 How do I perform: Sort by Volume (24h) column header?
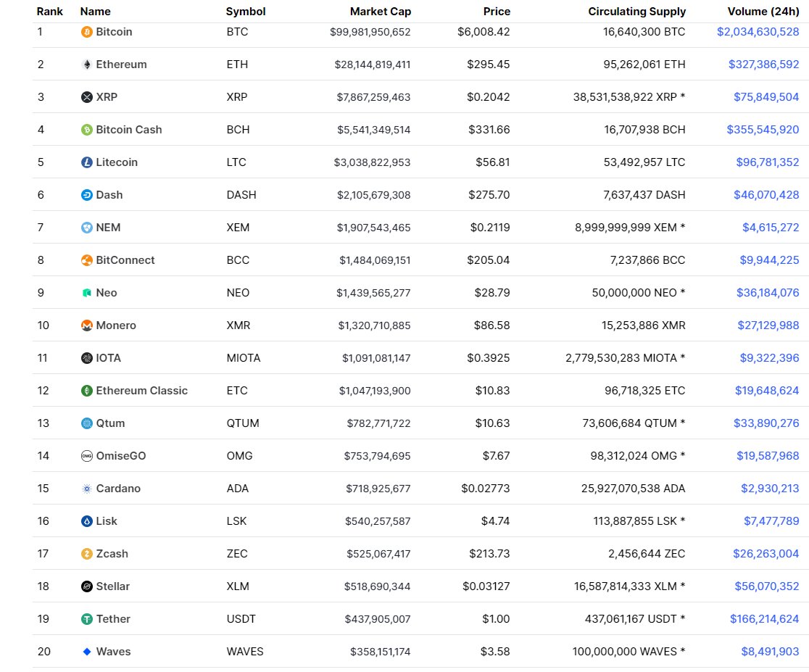(x=763, y=12)
